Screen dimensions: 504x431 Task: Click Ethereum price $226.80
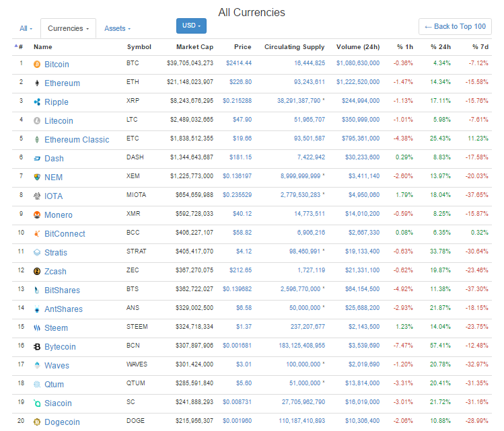click(x=240, y=82)
